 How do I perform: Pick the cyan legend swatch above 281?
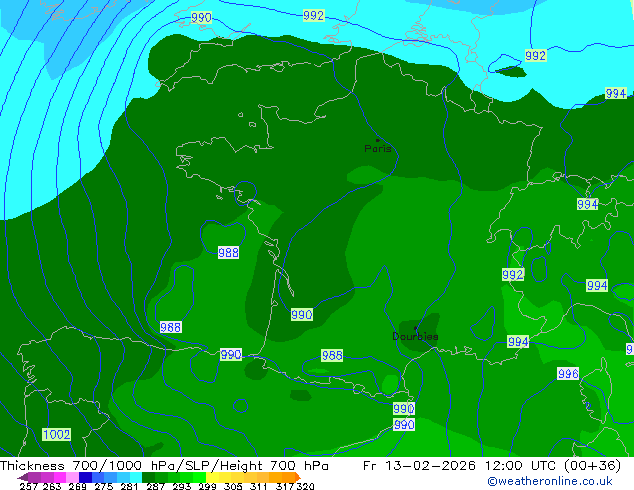coord(136,477)
